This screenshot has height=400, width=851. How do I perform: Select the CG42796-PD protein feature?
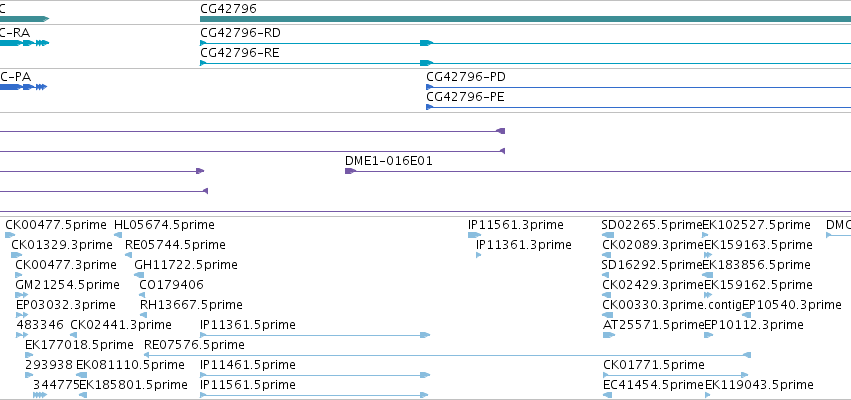click(x=638, y=87)
